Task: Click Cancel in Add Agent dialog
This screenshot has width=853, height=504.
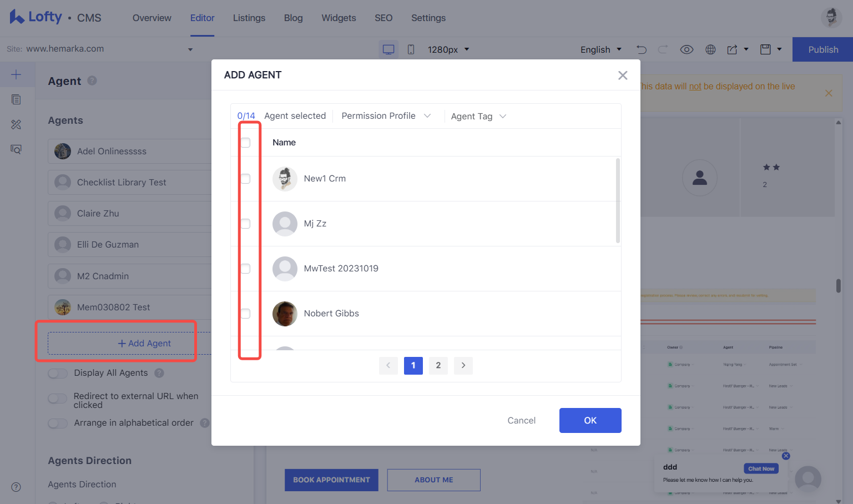Action: (522, 420)
